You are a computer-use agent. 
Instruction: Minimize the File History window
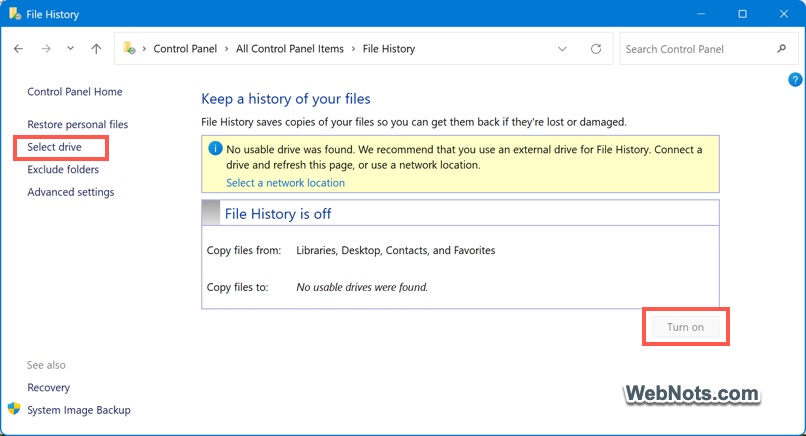pyautogui.click(x=701, y=14)
